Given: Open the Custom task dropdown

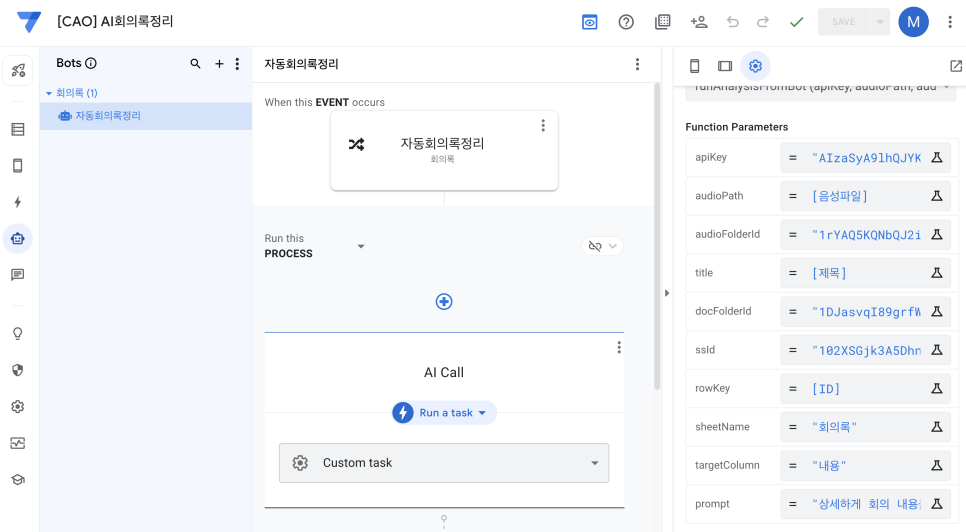Looking at the screenshot, I should pyautogui.click(x=444, y=463).
